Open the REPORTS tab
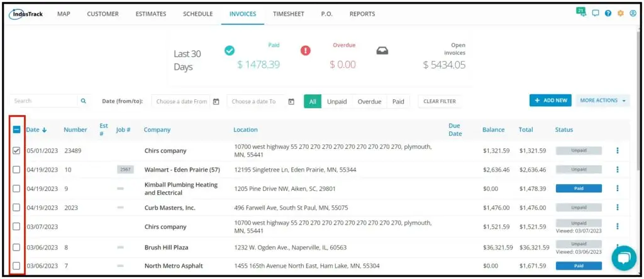Screen dimensions: 644x279 (x=362, y=14)
